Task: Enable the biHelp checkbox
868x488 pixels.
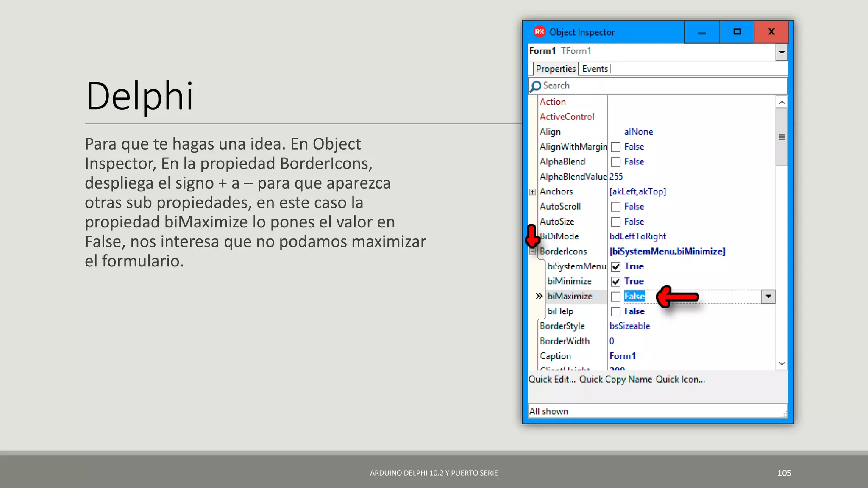Action: (615, 311)
